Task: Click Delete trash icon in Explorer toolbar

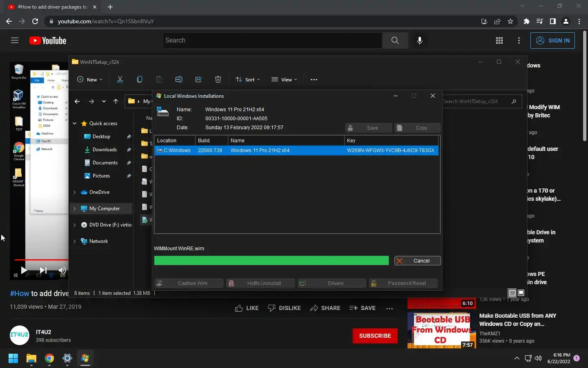Action: [218, 80]
